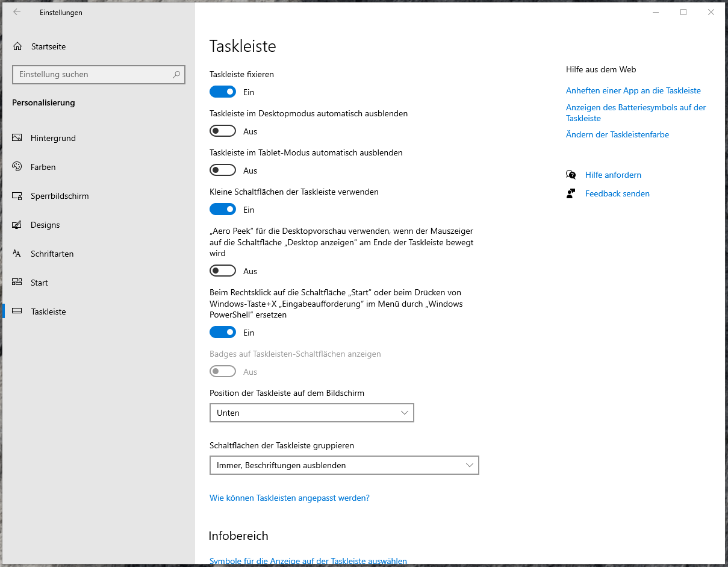Click the Schriftarten font icon
This screenshot has width=728, height=567.
pos(17,254)
